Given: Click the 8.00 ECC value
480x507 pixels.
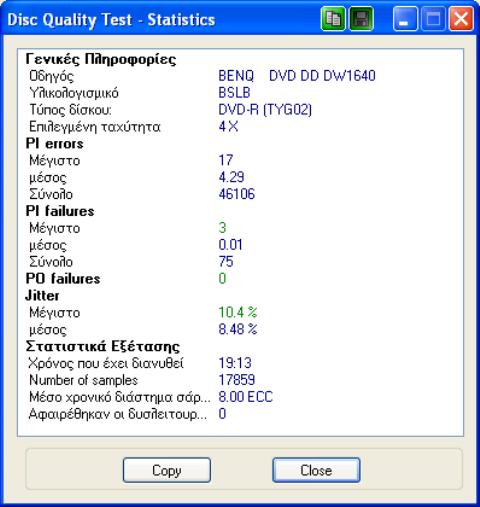Looking at the screenshot, I should (x=246, y=397).
